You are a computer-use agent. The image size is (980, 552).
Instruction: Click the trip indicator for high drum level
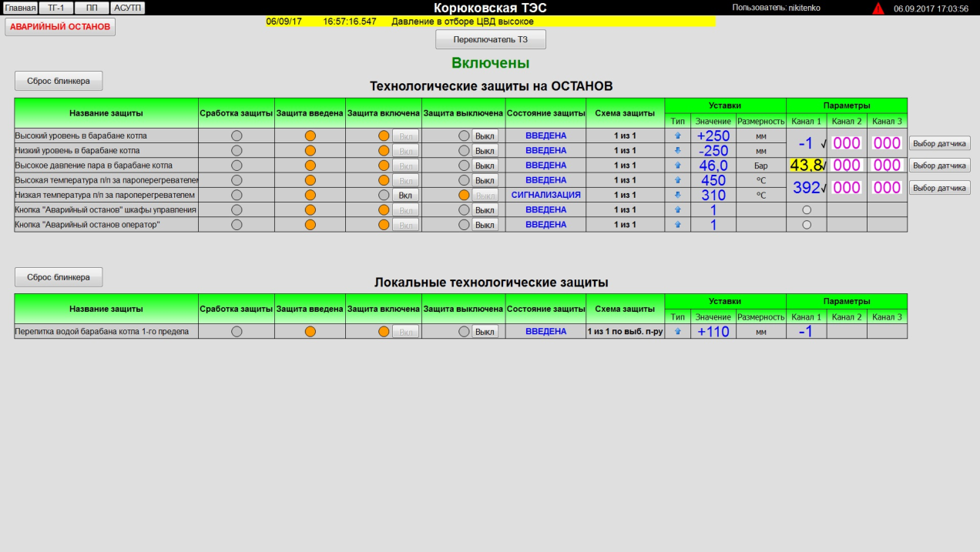coord(237,135)
